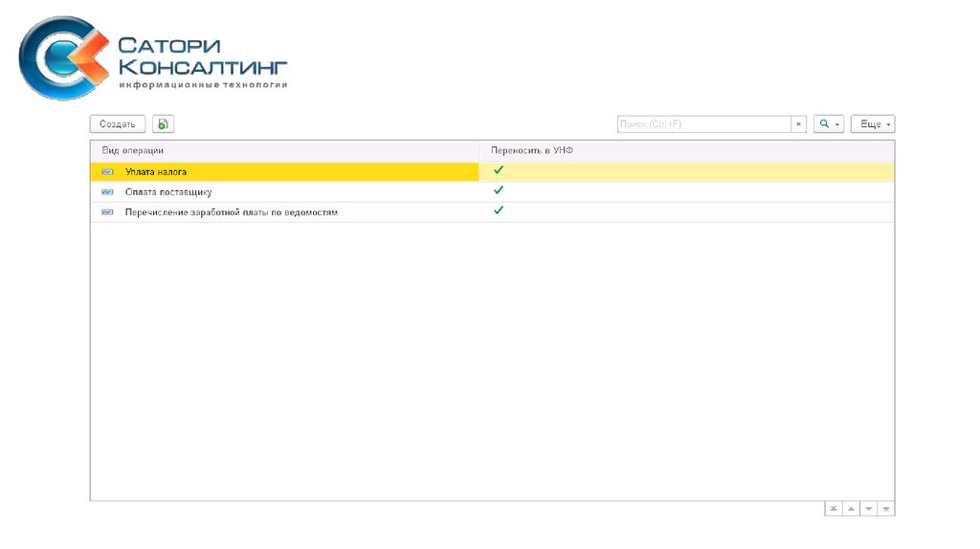Click the Переносить в УНФ column header
Image resolution: width=980 pixels, height=549 pixels.
click(531, 150)
